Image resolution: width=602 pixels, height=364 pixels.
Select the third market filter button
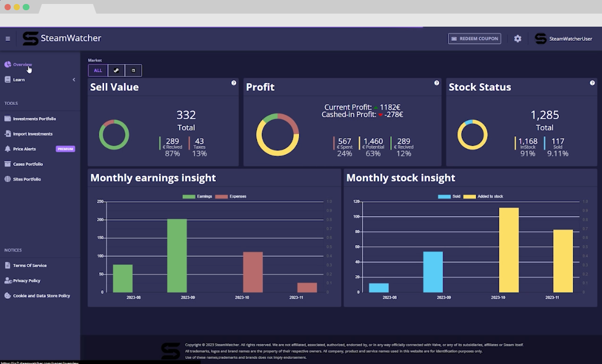133,70
